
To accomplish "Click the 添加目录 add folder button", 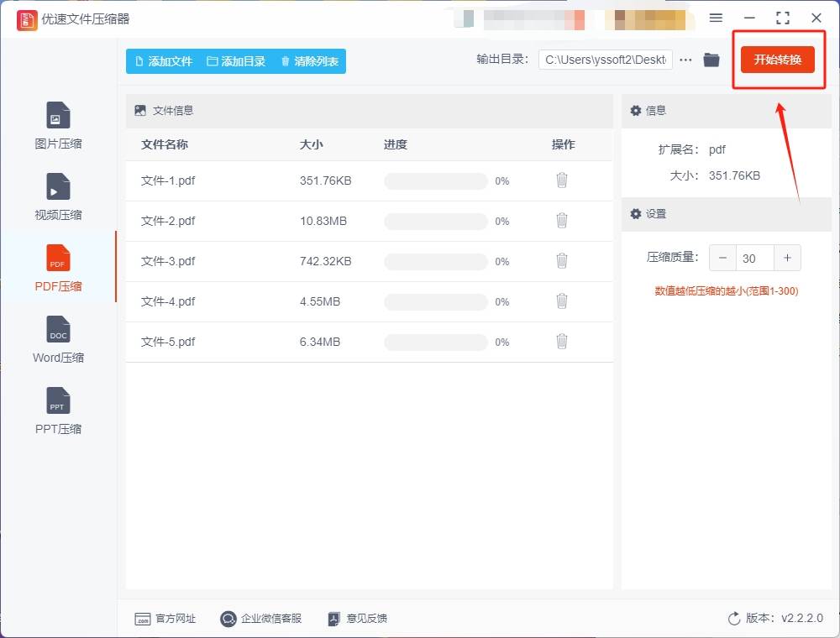I will [x=236, y=61].
